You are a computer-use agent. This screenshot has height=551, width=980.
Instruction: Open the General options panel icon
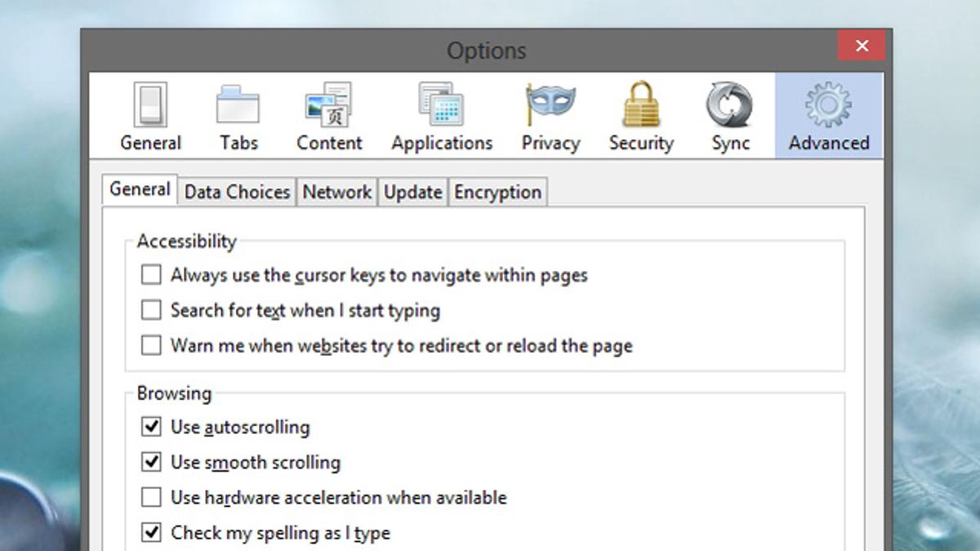150,116
